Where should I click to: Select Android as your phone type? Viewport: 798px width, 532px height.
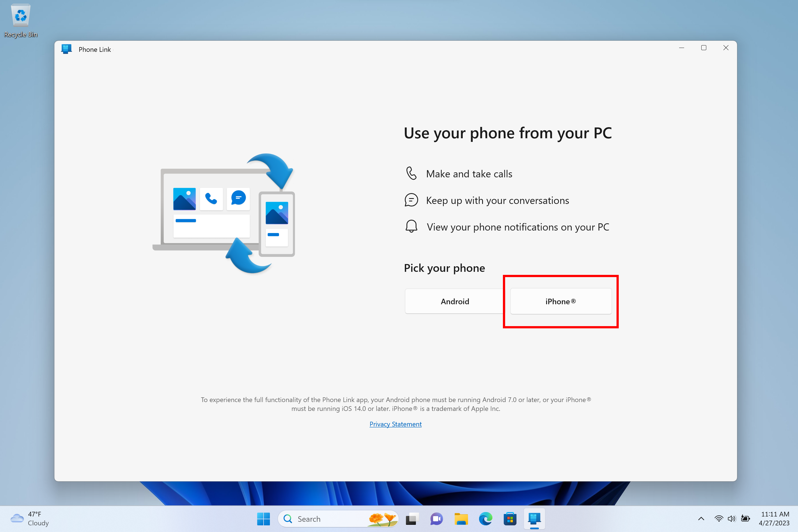click(x=454, y=301)
